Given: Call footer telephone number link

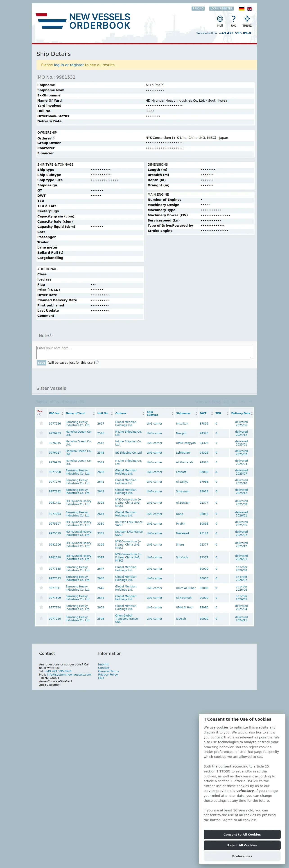Looking at the screenshot, I should pos(58,671).
